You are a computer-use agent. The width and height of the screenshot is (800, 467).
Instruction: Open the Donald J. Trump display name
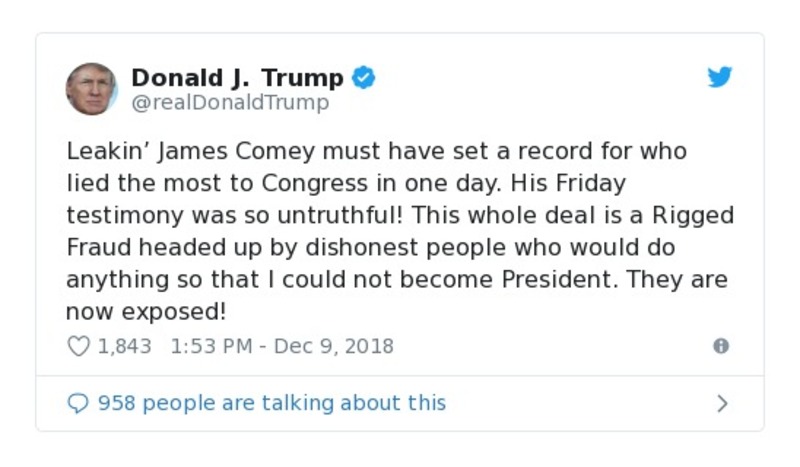pos(237,78)
